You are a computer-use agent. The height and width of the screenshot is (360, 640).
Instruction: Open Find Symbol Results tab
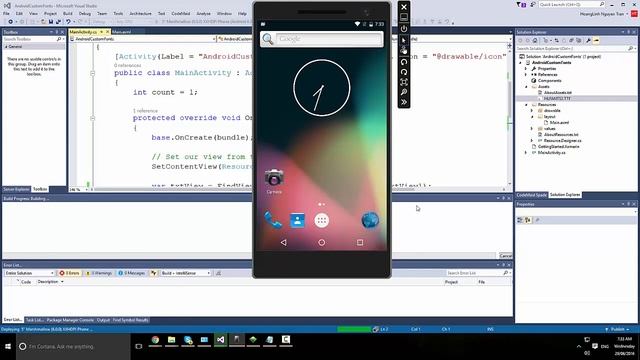(130, 320)
